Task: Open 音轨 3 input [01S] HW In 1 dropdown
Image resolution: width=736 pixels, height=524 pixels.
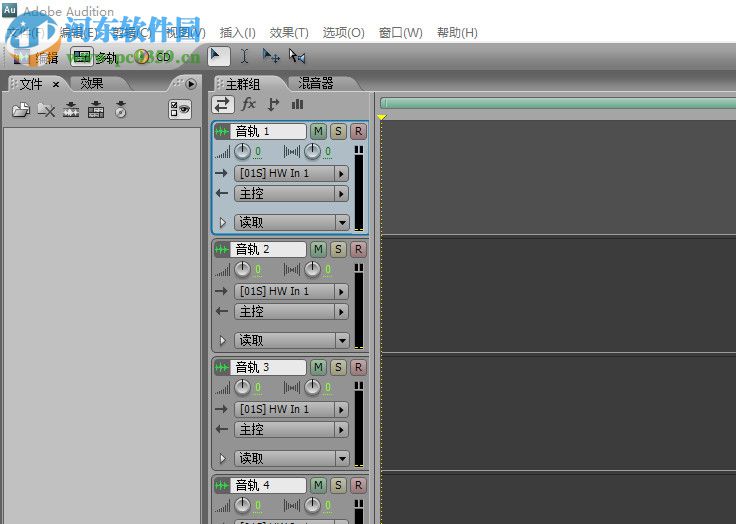Action: click(291, 409)
